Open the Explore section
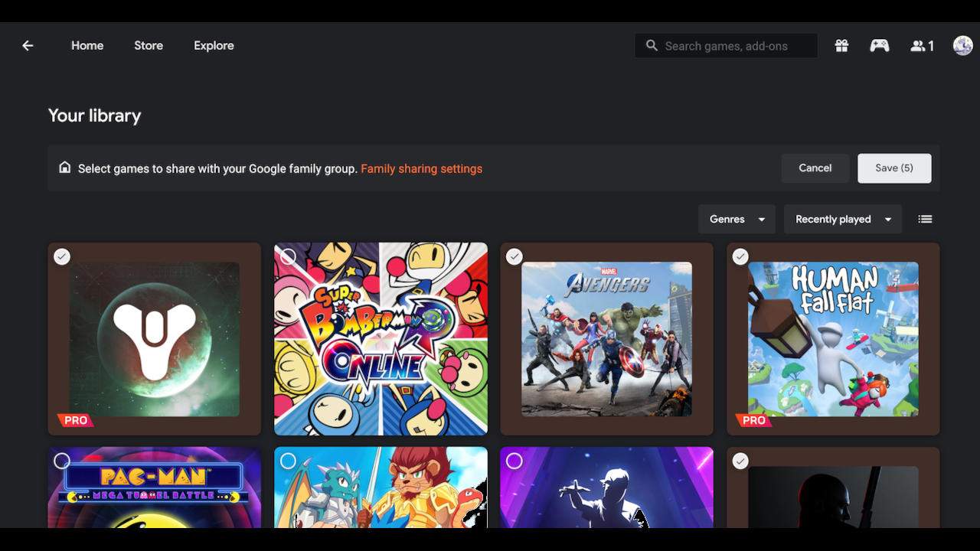The height and width of the screenshot is (551, 980). (x=213, y=45)
